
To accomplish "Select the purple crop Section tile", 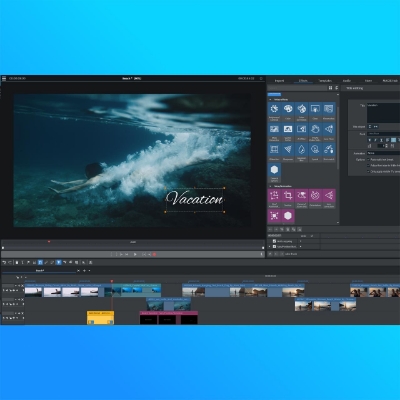I will point(288,198).
